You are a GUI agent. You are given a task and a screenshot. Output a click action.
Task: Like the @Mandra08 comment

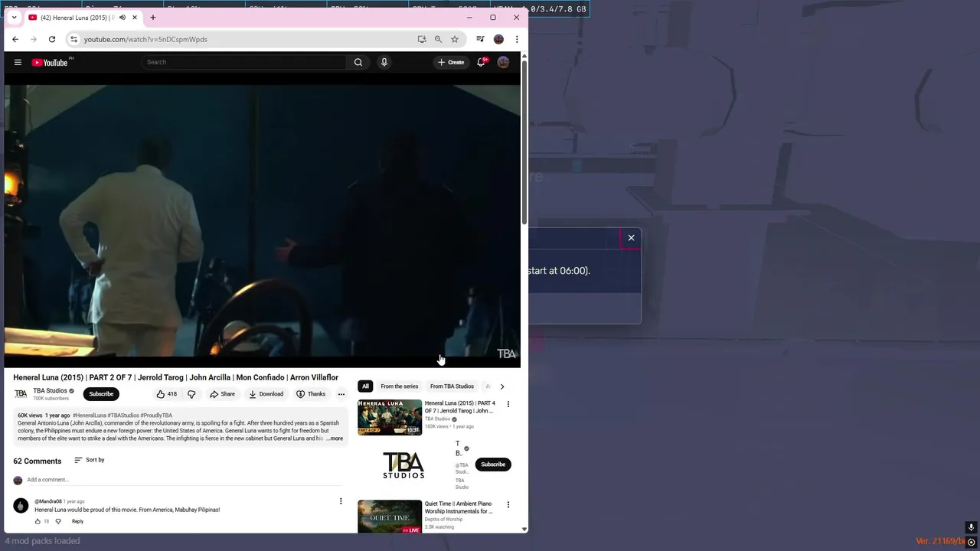coord(38,521)
